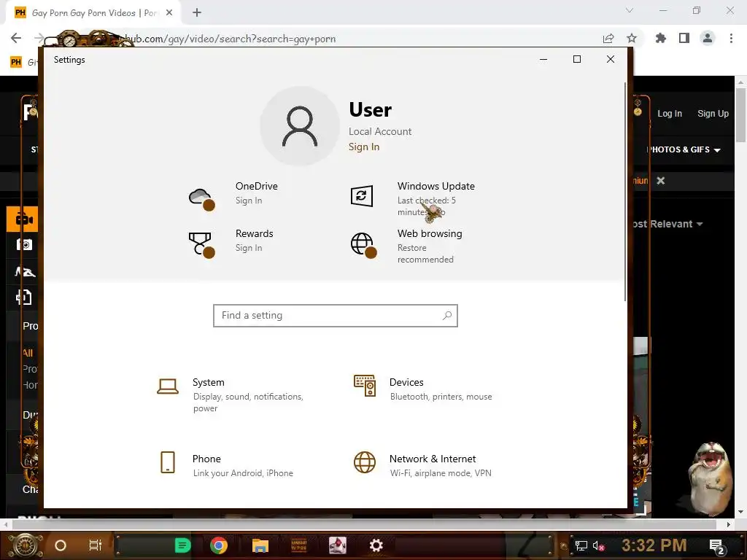The width and height of the screenshot is (747, 560).
Task: Go back in Chrome
Action: 16,38
